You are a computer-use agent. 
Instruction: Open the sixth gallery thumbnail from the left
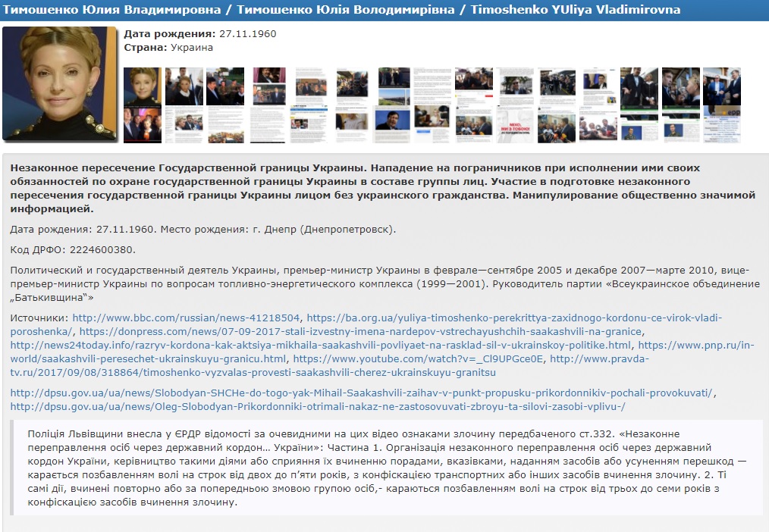click(351, 105)
